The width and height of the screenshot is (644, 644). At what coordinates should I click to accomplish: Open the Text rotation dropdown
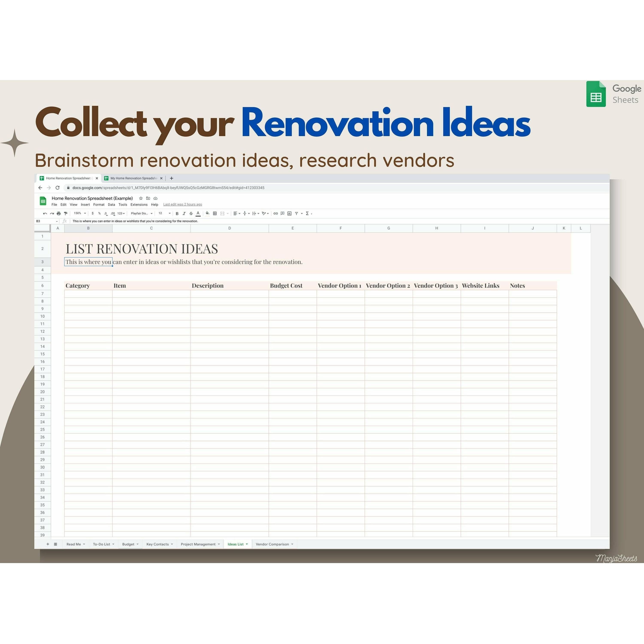pos(265,213)
